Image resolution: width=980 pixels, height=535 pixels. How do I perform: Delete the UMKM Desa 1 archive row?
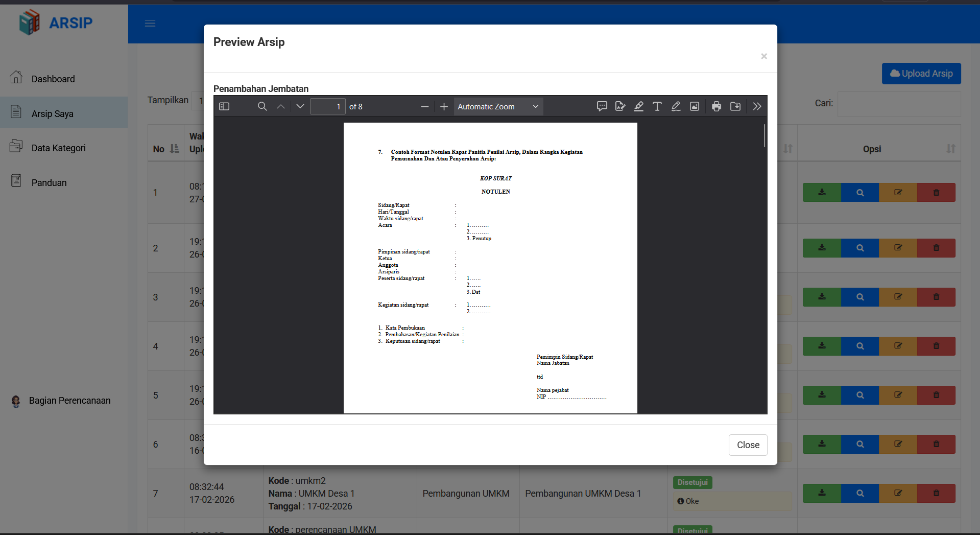[936, 493]
